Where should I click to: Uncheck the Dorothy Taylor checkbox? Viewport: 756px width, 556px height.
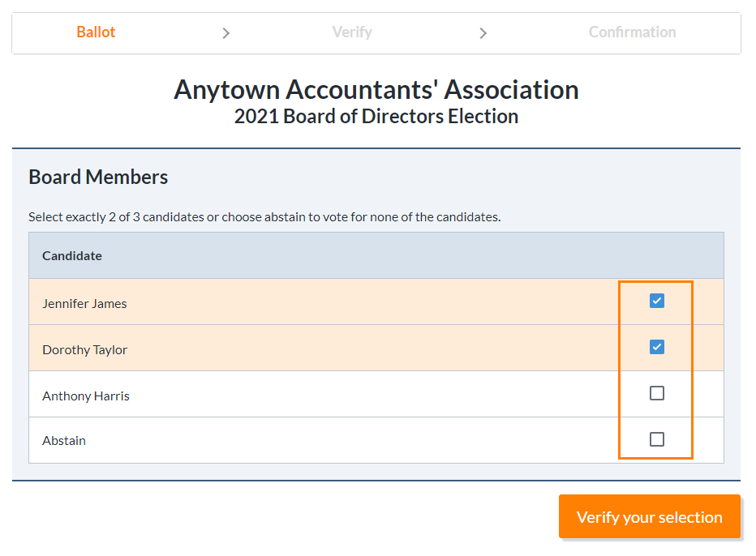657,348
